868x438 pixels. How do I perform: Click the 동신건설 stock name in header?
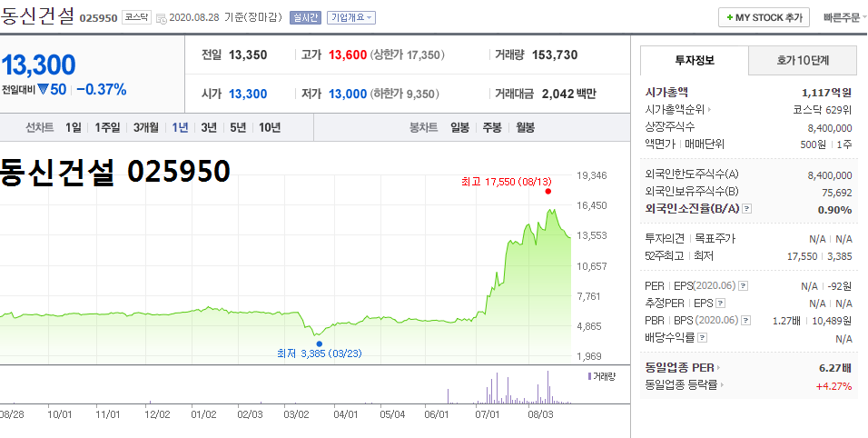(37, 16)
